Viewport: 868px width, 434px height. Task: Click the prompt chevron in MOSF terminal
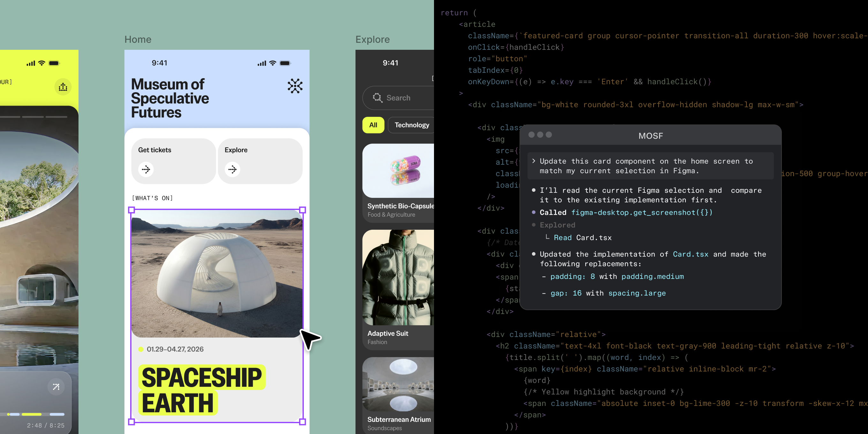coord(534,161)
